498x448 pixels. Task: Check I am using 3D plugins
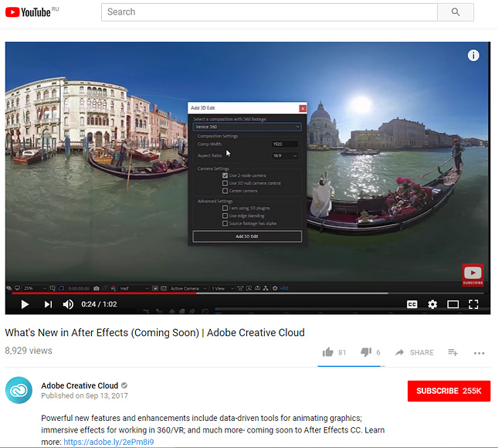[x=225, y=208]
